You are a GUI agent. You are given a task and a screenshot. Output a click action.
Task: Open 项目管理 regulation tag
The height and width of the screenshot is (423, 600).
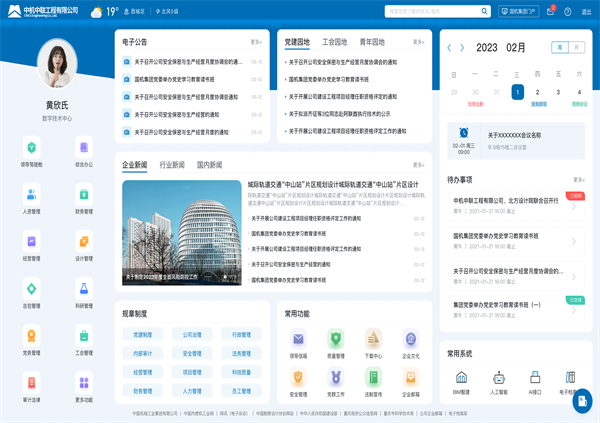[192, 372]
